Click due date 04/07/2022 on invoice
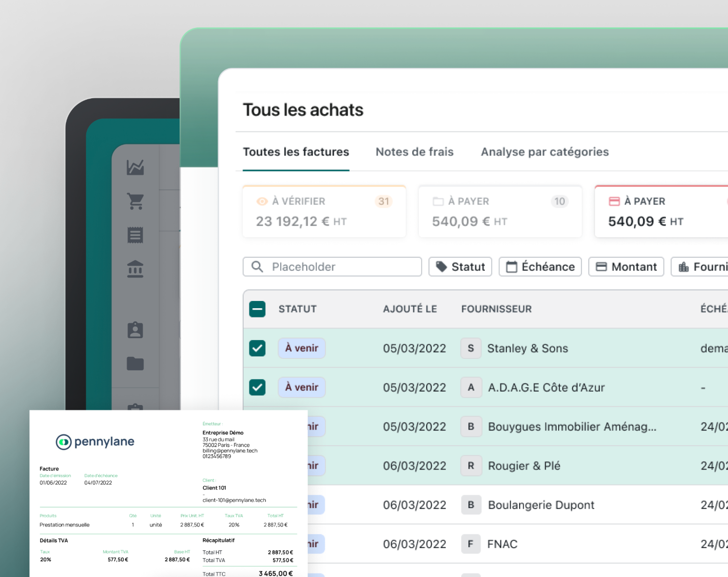 tap(98, 483)
